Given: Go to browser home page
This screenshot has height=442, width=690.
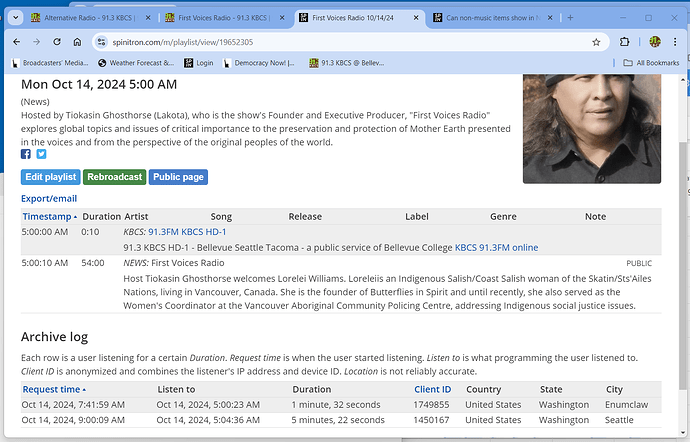Looking at the screenshot, I should click(x=77, y=42).
